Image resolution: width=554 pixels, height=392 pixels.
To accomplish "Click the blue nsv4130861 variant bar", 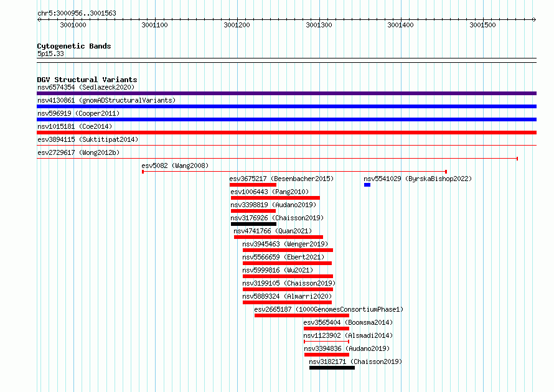I will [x=286, y=106].
